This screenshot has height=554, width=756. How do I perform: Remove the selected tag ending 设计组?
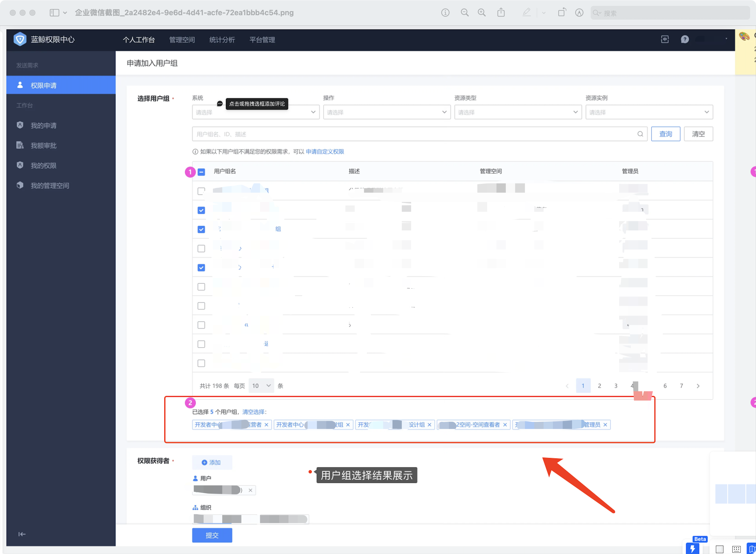(429, 425)
